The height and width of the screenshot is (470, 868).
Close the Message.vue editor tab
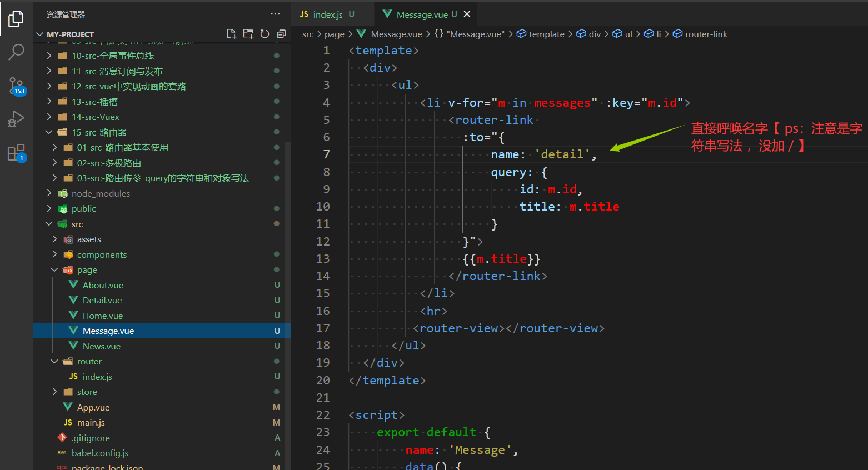tap(467, 14)
